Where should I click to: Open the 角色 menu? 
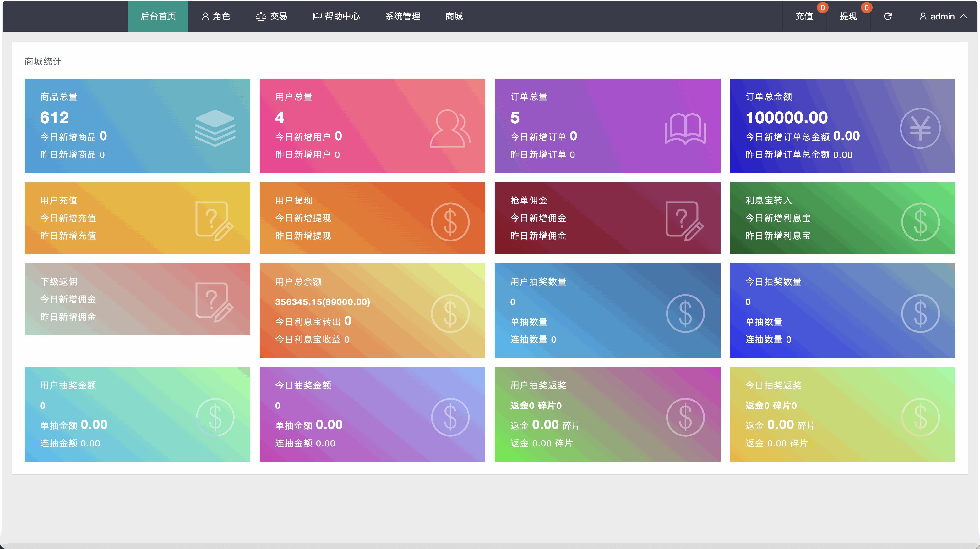216,16
